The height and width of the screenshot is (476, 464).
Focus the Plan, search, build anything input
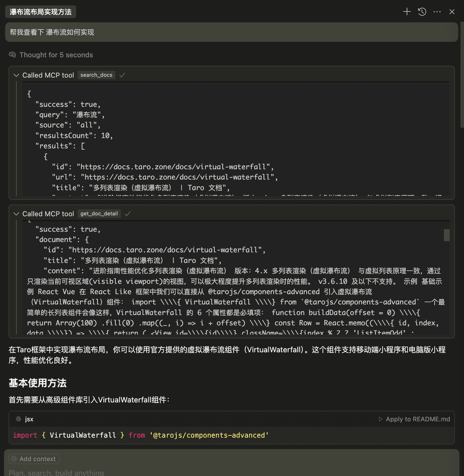[x=56, y=473]
